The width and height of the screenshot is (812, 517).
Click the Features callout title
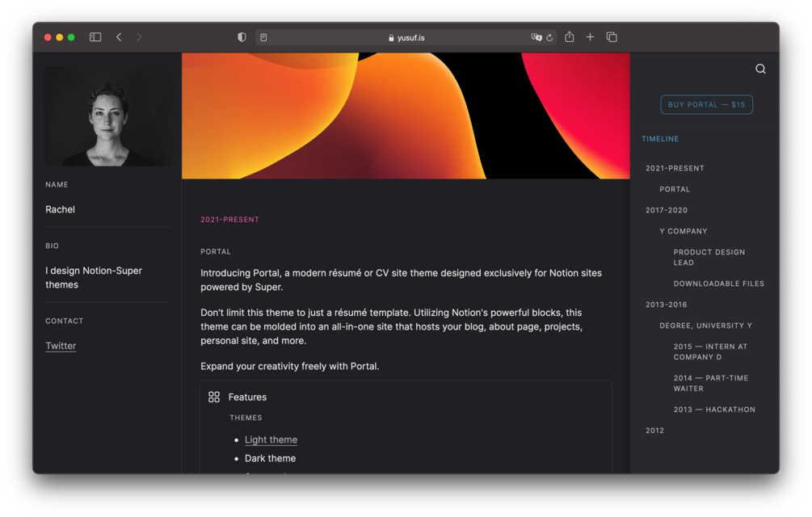pos(247,397)
